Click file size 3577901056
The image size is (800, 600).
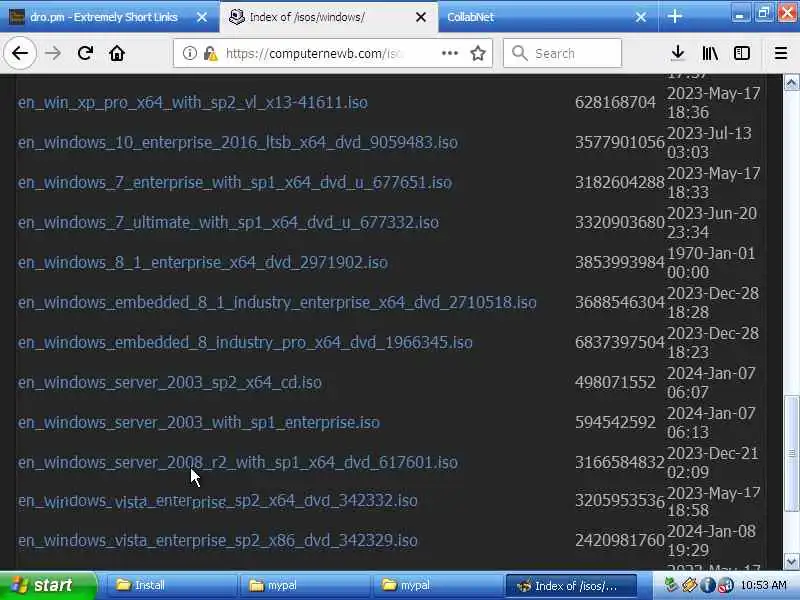(620, 142)
